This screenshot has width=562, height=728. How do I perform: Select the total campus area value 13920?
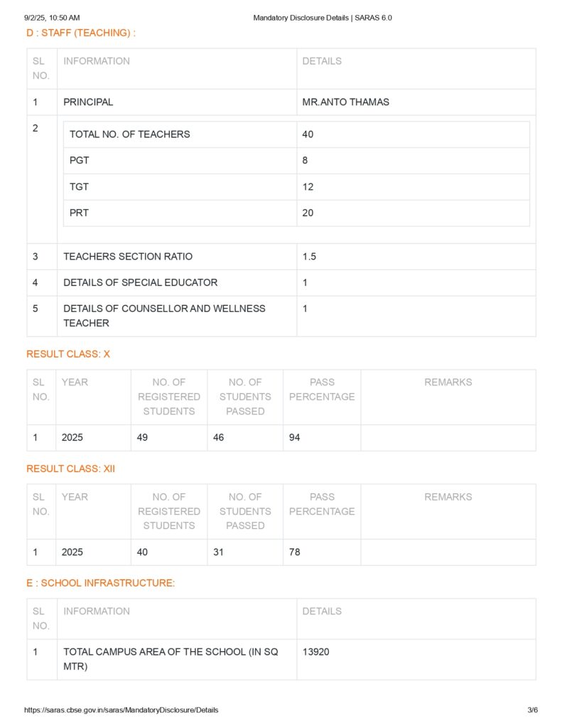coord(315,652)
